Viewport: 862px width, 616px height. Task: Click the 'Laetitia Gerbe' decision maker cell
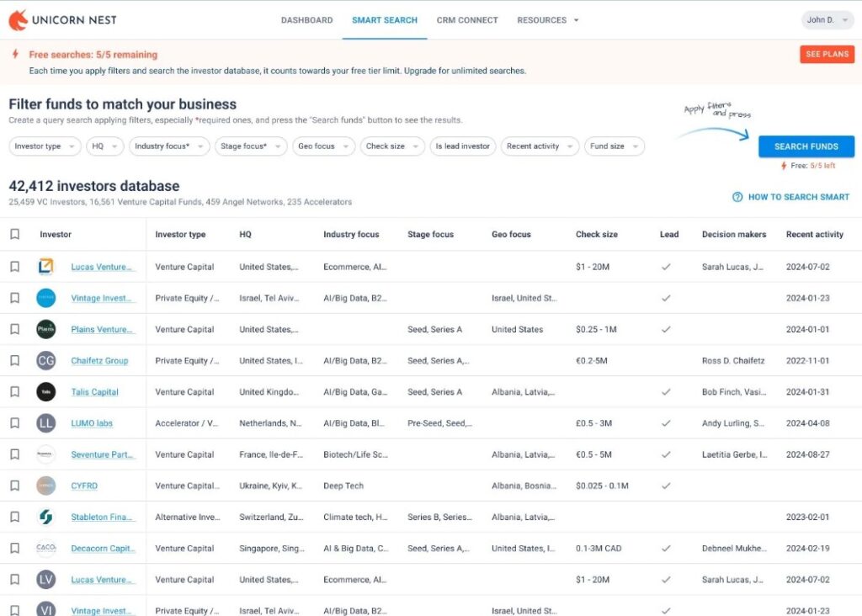click(x=734, y=454)
